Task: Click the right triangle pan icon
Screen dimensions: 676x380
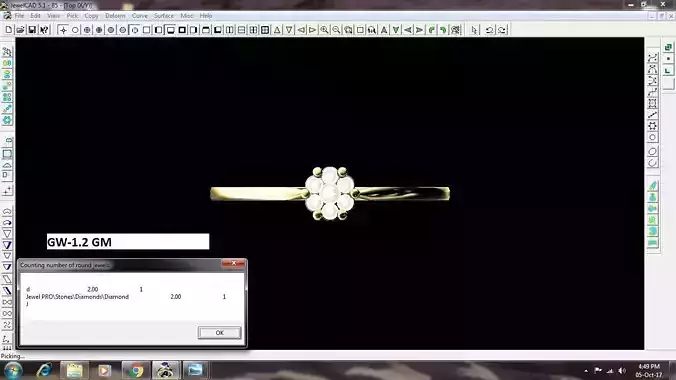Action: (313, 30)
